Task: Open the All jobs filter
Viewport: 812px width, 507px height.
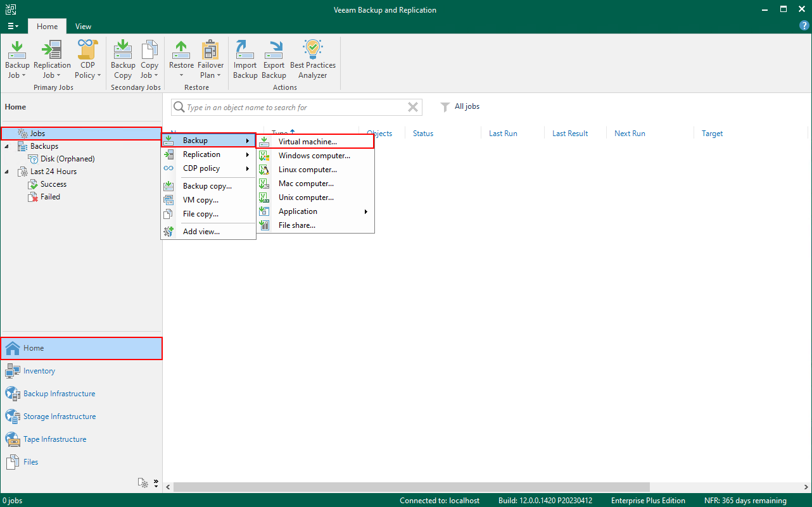Action: click(x=467, y=106)
